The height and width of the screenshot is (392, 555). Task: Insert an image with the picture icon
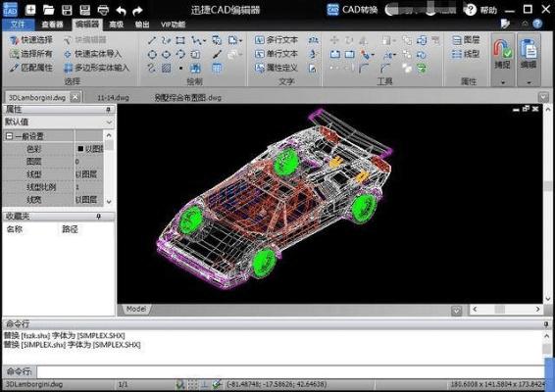point(195,68)
